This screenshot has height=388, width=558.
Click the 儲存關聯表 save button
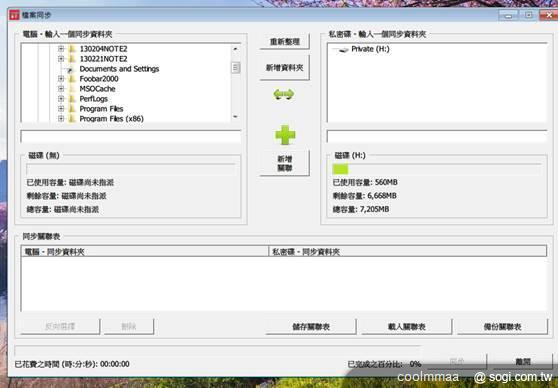tap(311, 326)
